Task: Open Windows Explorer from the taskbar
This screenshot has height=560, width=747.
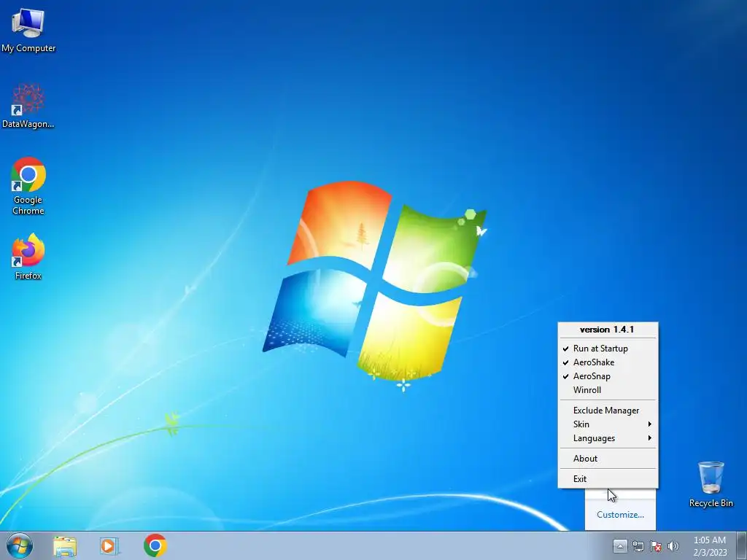Action: click(x=65, y=546)
